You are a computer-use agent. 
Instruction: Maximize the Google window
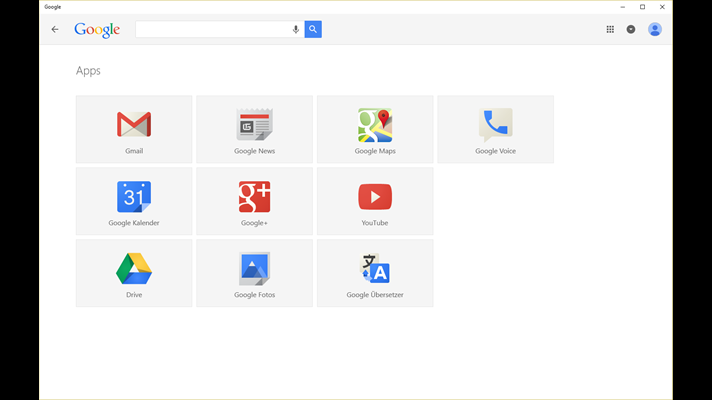[x=642, y=7]
